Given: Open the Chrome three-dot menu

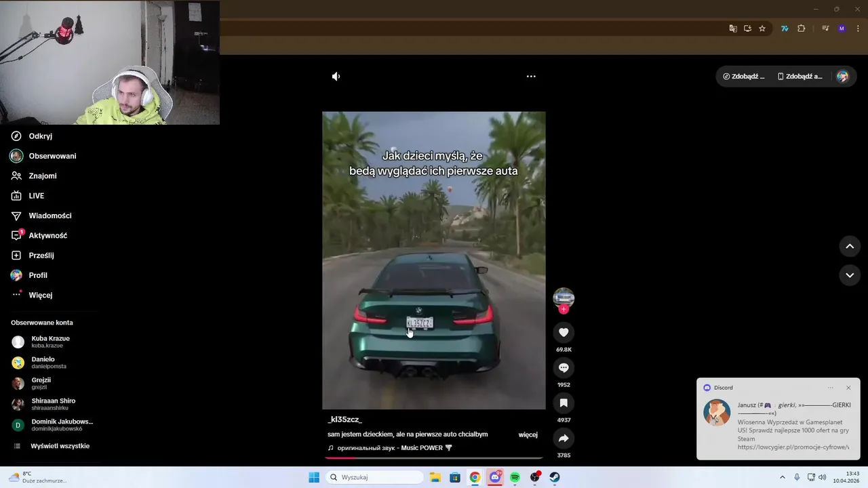Looking at the screenshot, I should pyautogui.click(x=858, y=28).
